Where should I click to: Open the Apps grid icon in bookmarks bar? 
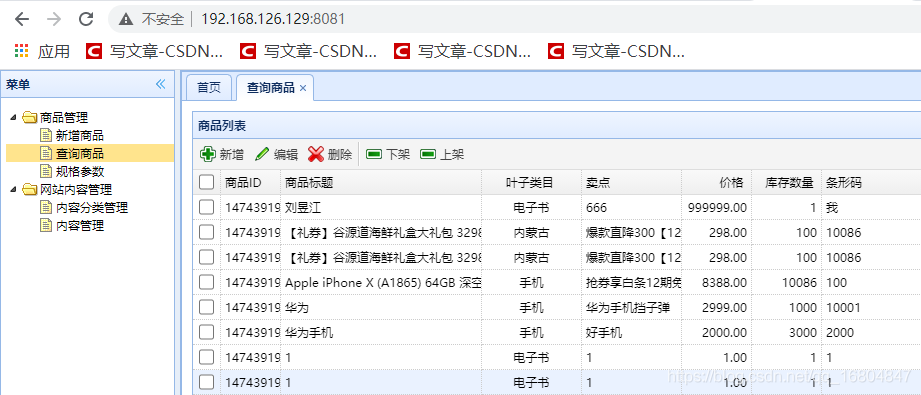pyautogui.click(x=22, y=51)
